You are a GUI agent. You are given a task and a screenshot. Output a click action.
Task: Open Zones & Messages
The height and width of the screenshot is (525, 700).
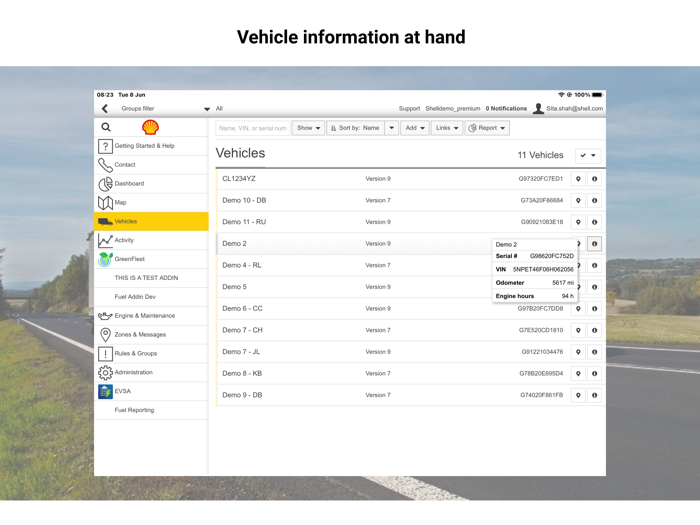pos(151,334)
